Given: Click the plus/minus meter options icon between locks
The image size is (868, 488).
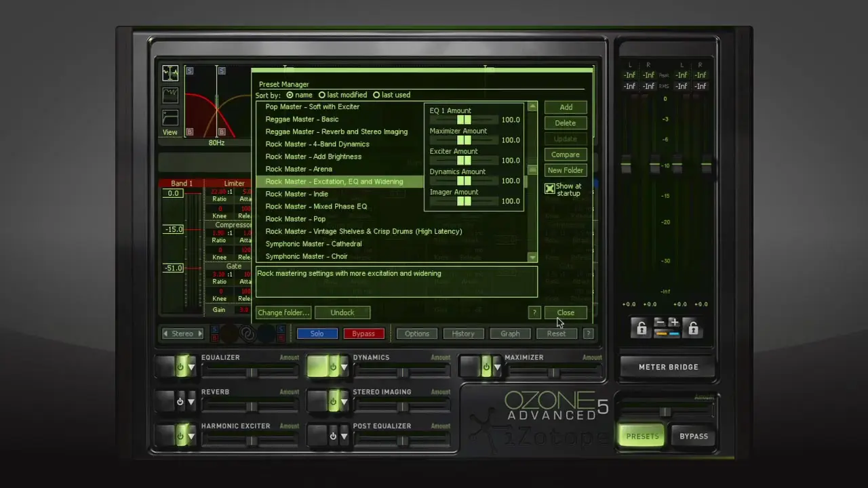Looking at the screenshot, I should [x=667, y=328].
